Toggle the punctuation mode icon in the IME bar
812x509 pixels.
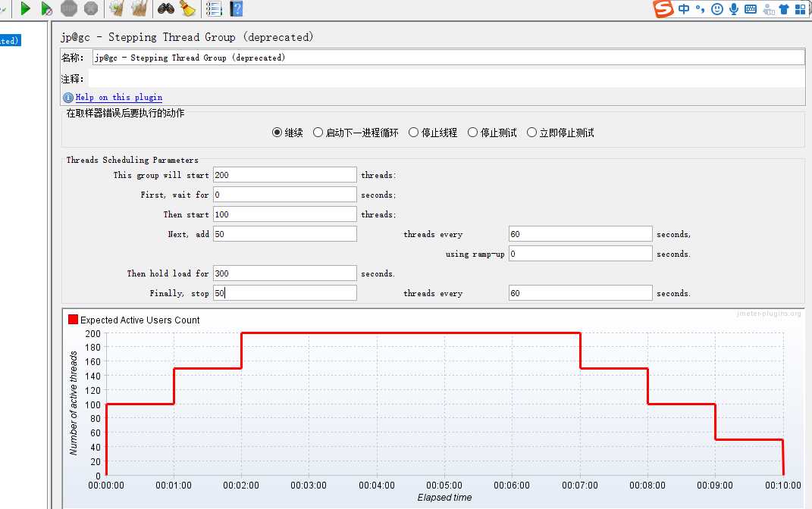[x=700, y=9]
